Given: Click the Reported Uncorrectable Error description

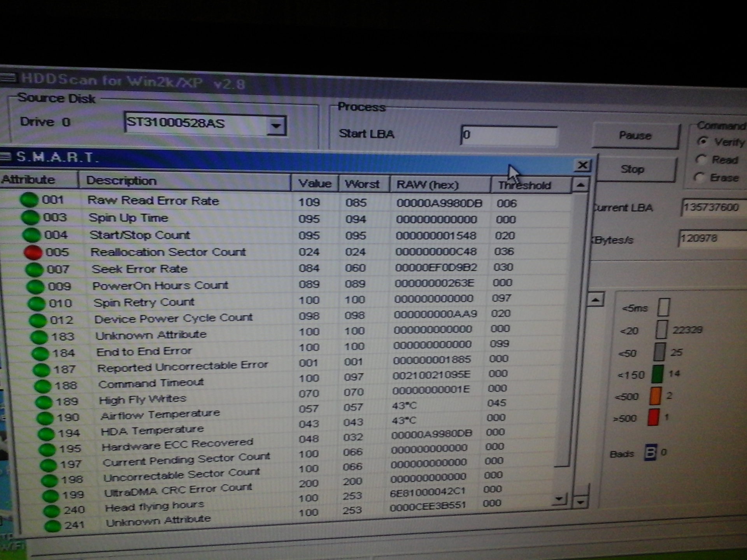Looking at the screenshot, I should [183, 366].
